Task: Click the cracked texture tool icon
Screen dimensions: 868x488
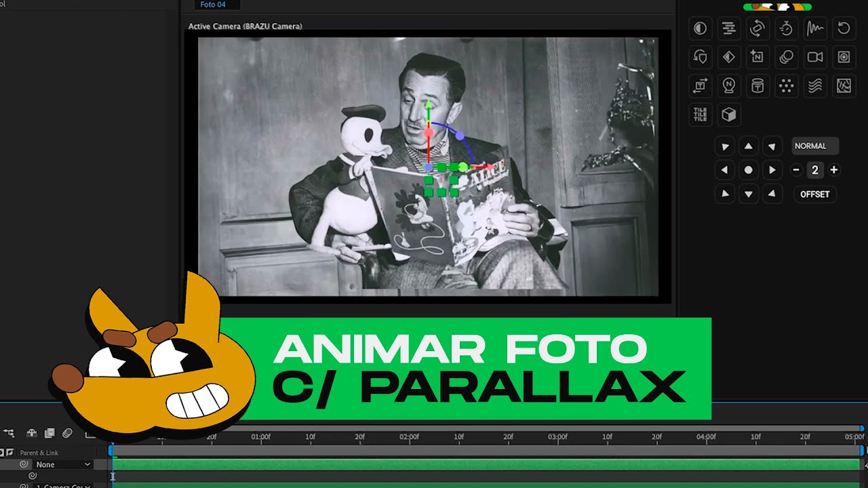Action: click(844, 85)
